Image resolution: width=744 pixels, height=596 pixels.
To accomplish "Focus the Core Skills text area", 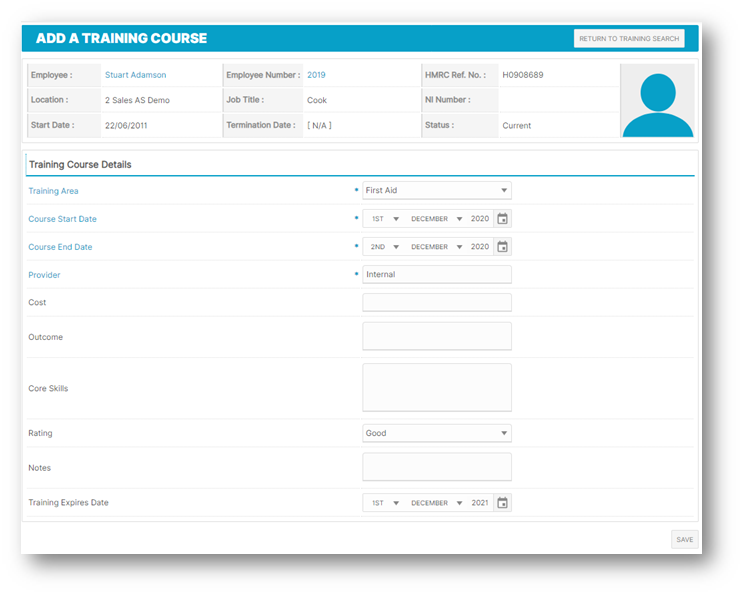I will pos(437,387).
